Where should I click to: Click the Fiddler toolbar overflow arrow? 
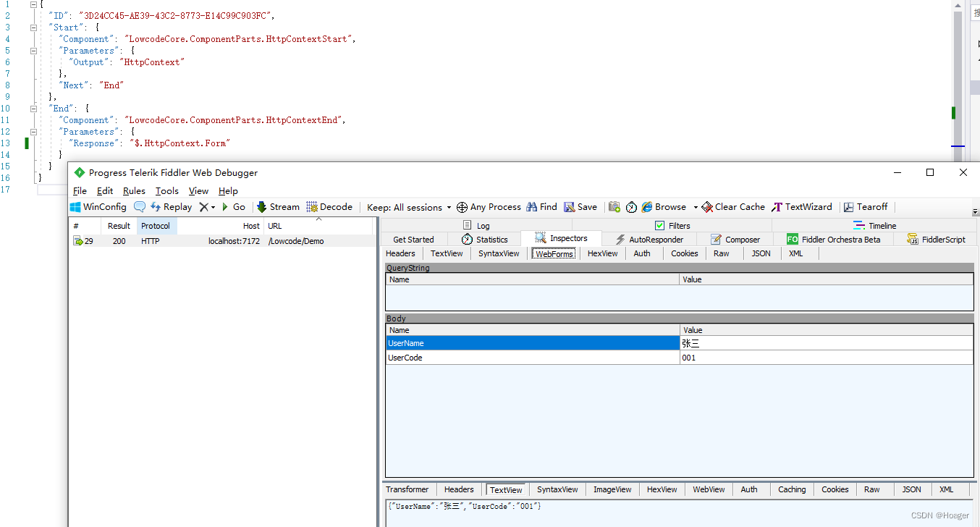tap(975, 211)
